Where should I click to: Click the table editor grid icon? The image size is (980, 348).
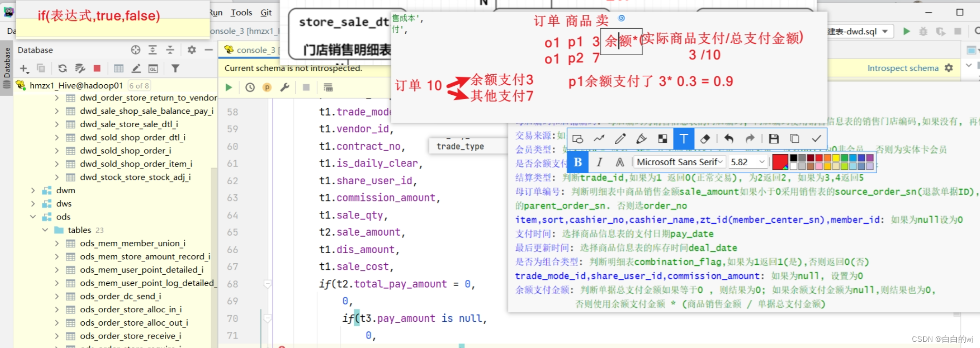click(119, 69)
